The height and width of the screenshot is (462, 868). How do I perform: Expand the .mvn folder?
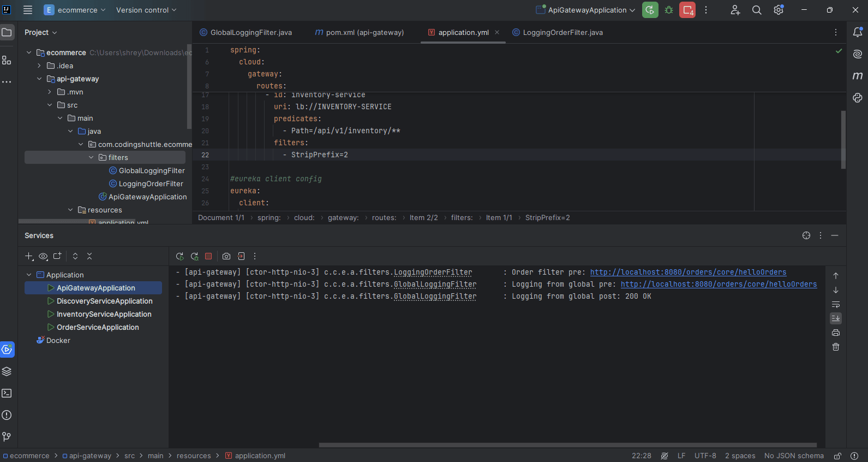[50, 92]
